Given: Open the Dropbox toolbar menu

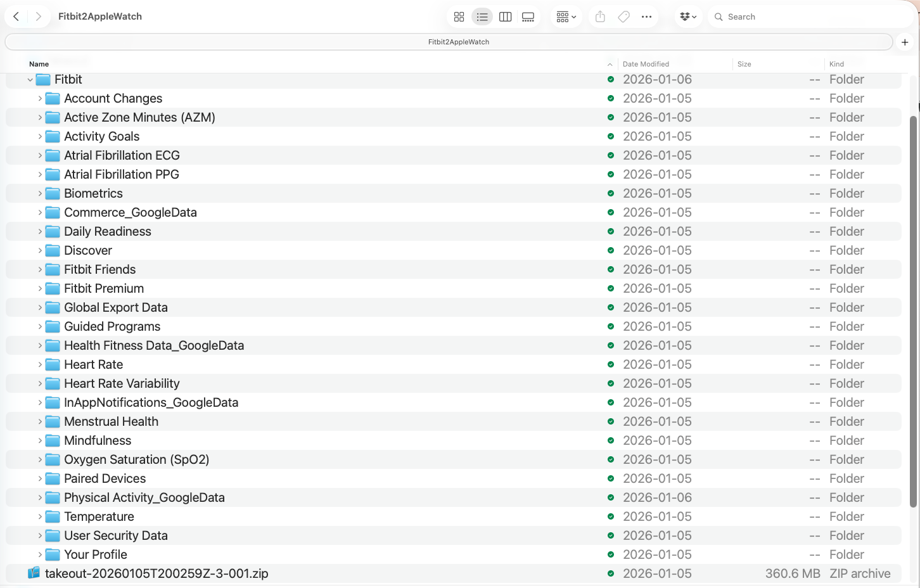Looking at the screenshot, I should (x=688, y=17).
